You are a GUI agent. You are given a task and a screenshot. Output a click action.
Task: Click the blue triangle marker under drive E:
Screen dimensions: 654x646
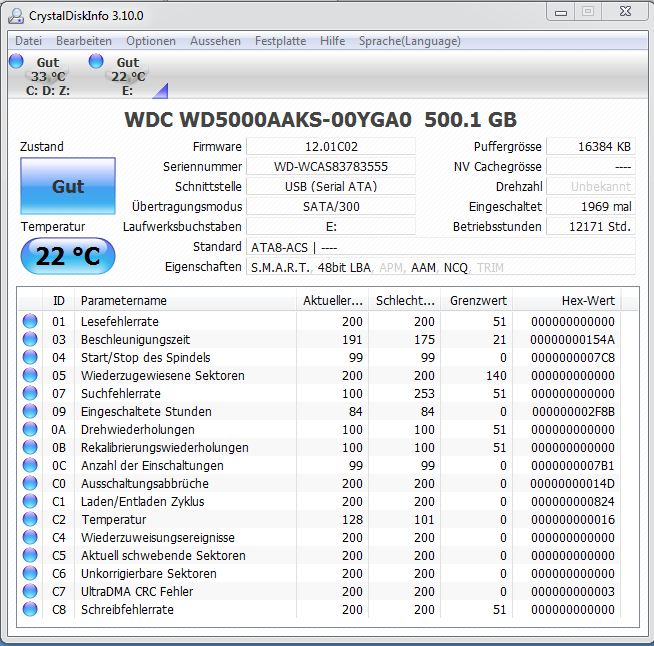(161, 92)
